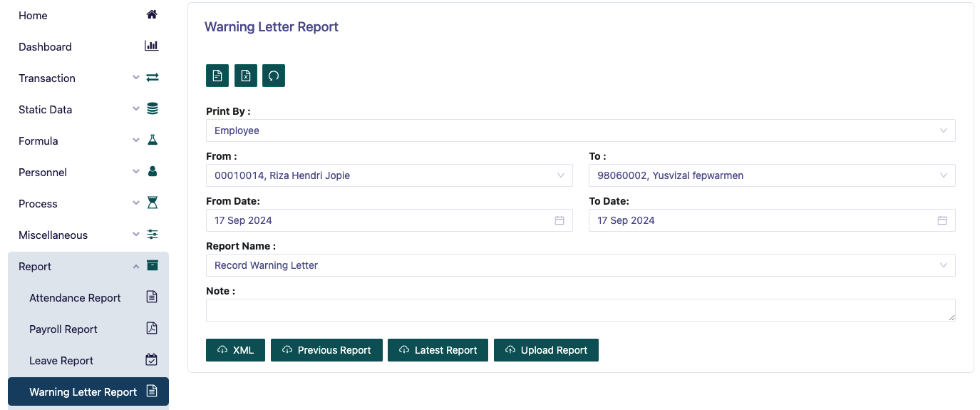The height and width of the screenshot is (410, 980).
Task: Open the Print By dropdown
Action: 580,130
